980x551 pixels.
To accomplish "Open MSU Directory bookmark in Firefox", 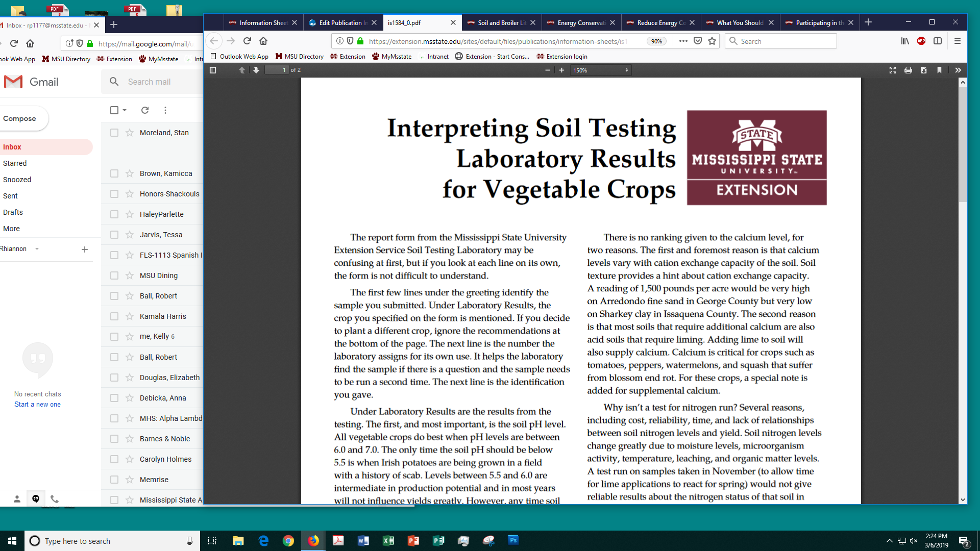I will [300, 56].
